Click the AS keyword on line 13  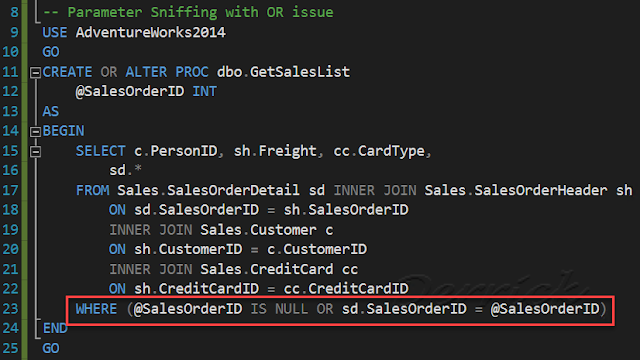click(x=51, y=112)
